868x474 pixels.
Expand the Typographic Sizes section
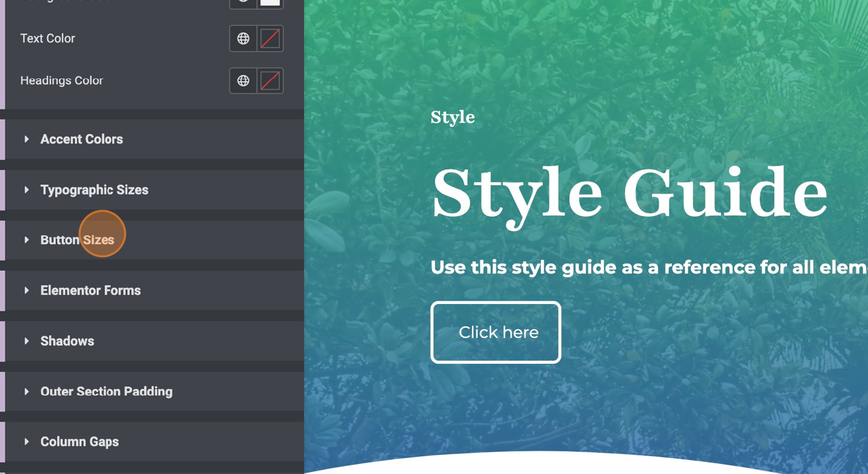point(154,190)
